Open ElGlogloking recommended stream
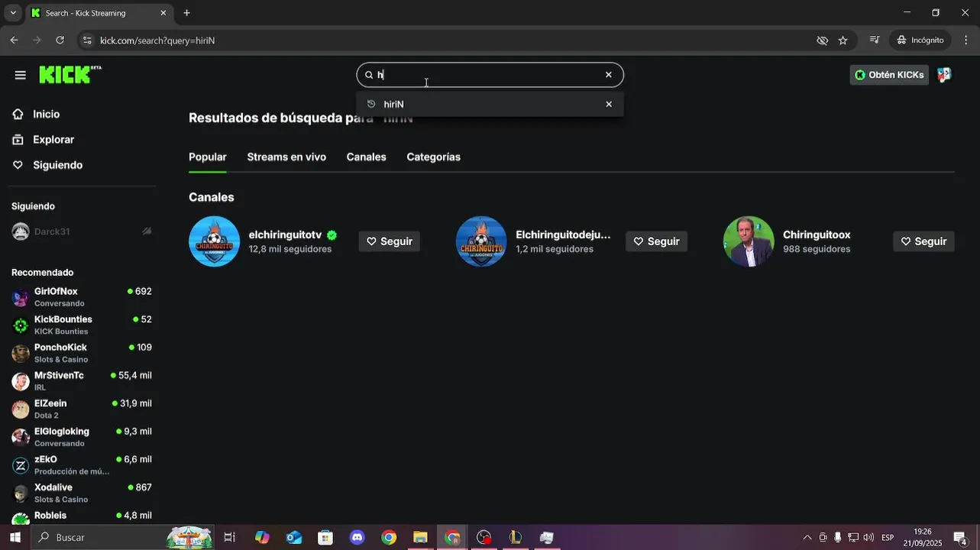Image resolution: width=980 pixels, height=550 pixels. pyautogui.click(x=82, y=437)
